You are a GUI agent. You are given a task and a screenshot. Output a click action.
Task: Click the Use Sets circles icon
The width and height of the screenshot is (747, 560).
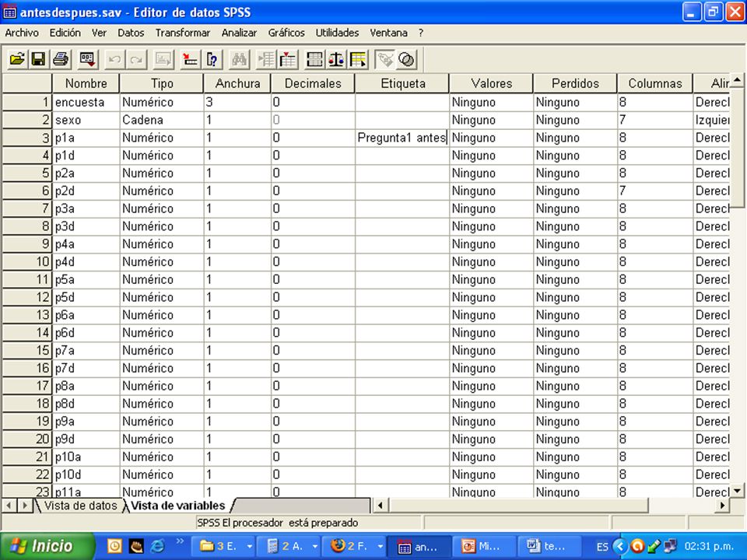click(x=407, y=60)
